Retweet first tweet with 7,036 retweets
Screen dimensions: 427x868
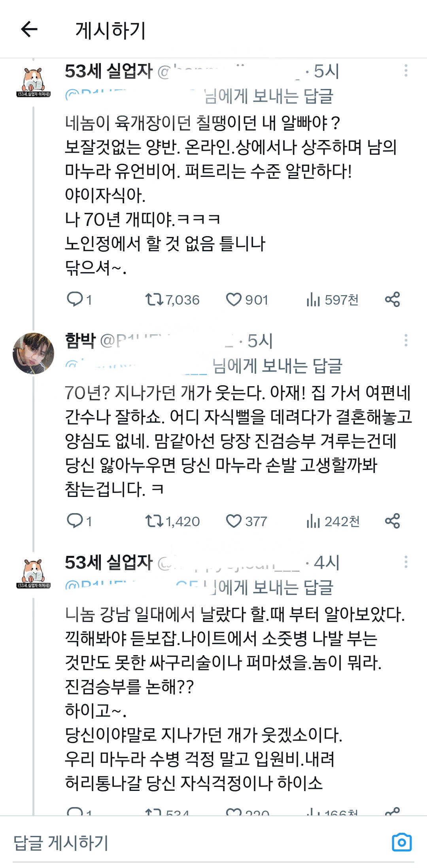tap(154, 299)
